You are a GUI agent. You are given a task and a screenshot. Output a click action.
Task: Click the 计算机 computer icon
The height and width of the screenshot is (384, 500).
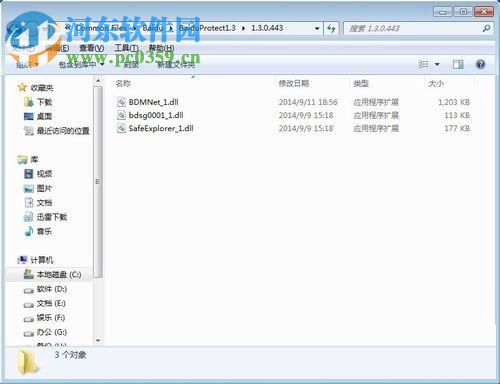click(22, 260)
